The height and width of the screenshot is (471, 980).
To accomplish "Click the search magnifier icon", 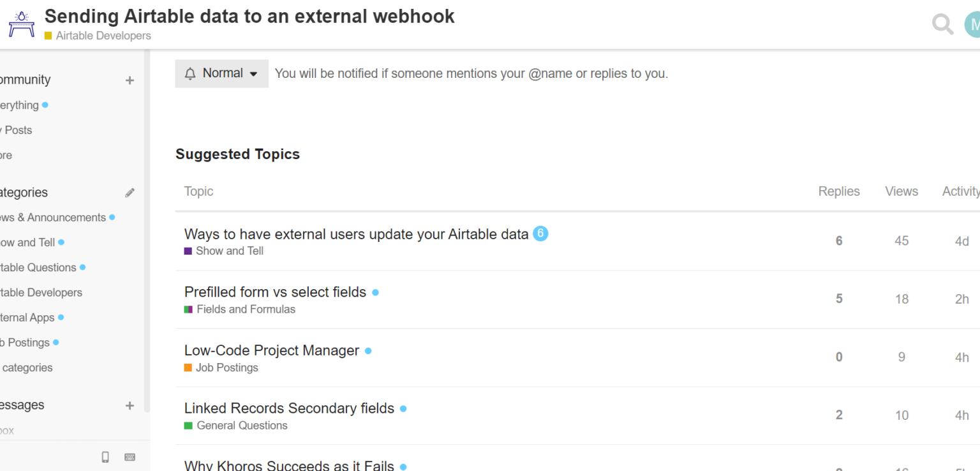I will tap(942, 24).
